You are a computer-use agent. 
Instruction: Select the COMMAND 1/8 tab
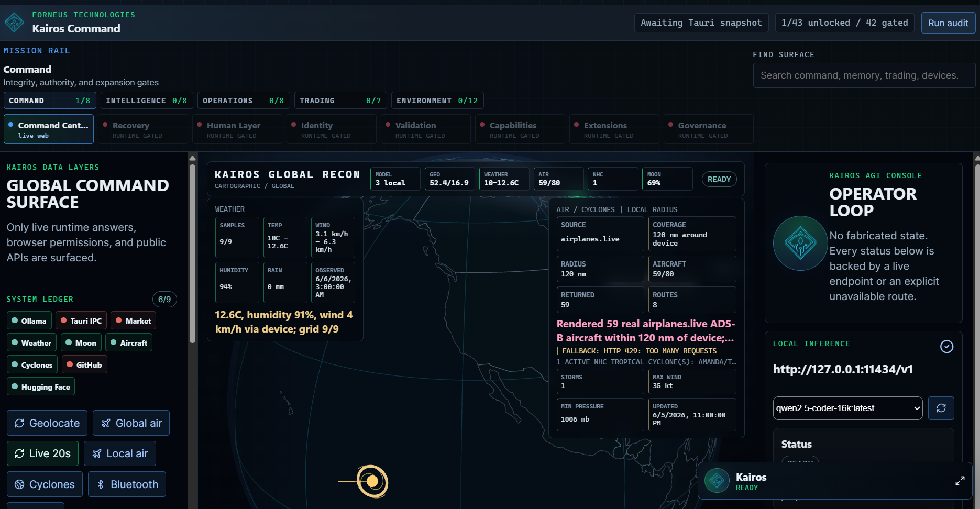49,101
